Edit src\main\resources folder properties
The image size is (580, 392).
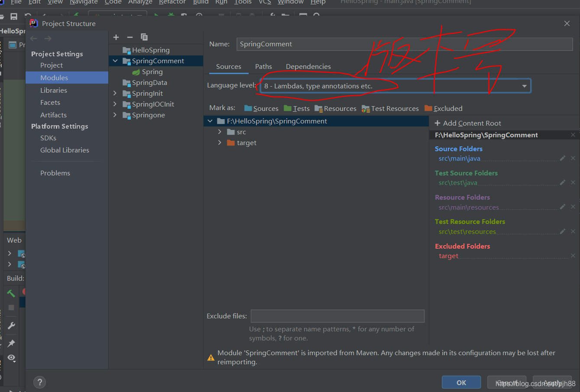click(x=563, y=207)
